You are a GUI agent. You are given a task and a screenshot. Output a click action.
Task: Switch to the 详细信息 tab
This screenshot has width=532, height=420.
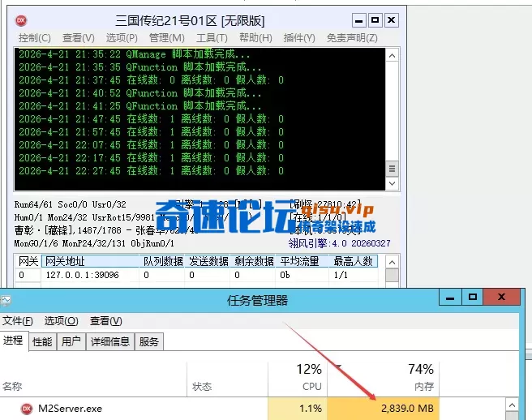pos(110,341)
